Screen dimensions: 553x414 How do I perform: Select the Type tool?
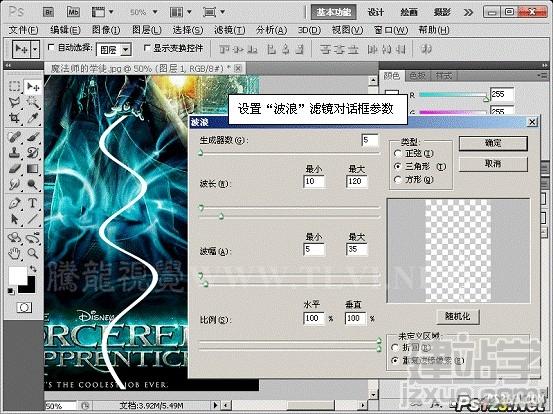coord(32,203)
